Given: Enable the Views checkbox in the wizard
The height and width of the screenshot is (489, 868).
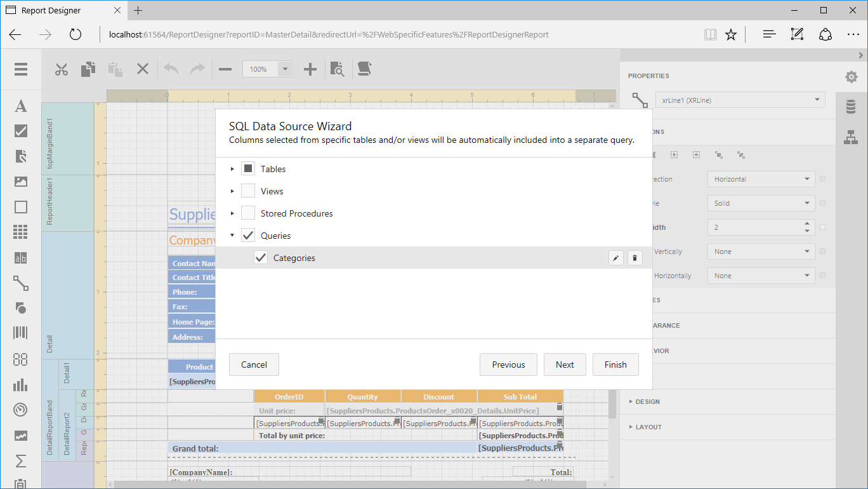Looking at the screenshot, I should click(247, 191).
